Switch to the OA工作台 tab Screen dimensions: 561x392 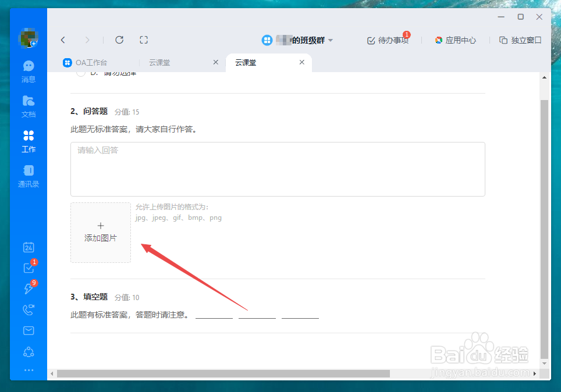(x=92, y=62)
